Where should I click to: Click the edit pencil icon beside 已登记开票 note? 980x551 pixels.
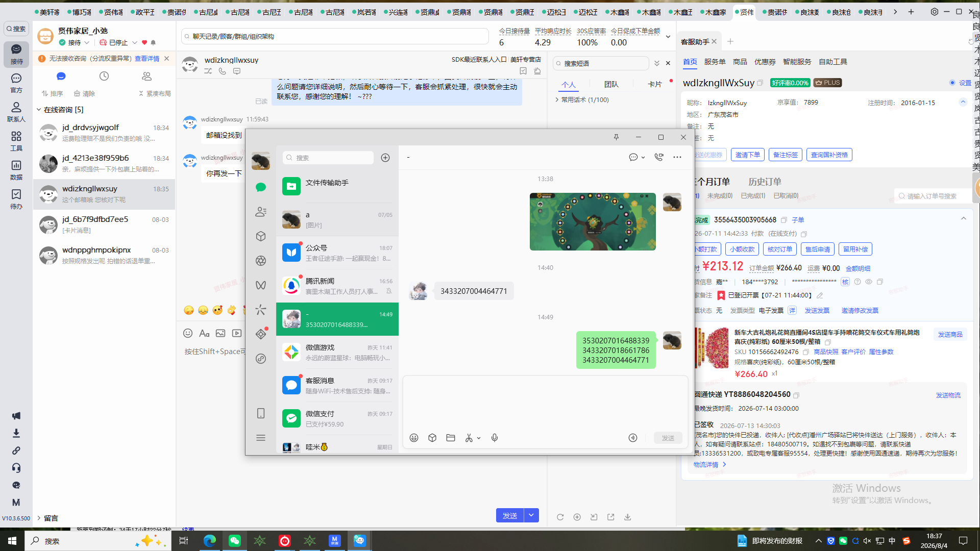820,295
